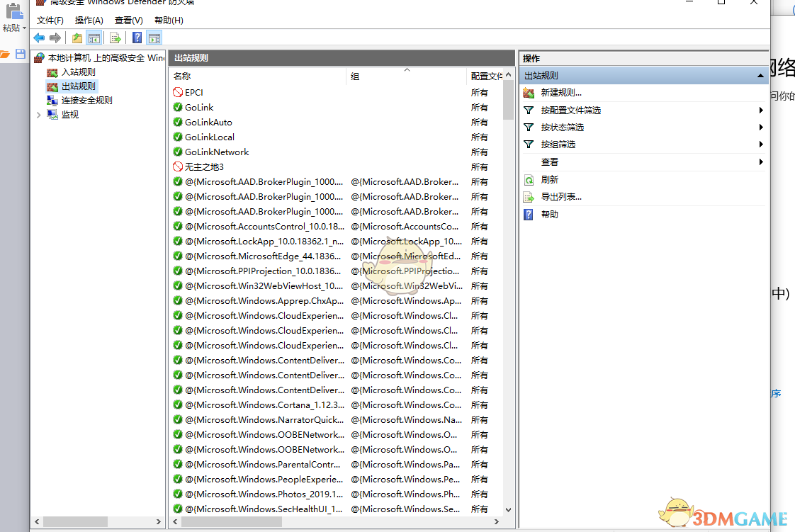
Task: Select the Microsoft.Windows.NarratorQuick rule
Action: (x=337, y=419)
